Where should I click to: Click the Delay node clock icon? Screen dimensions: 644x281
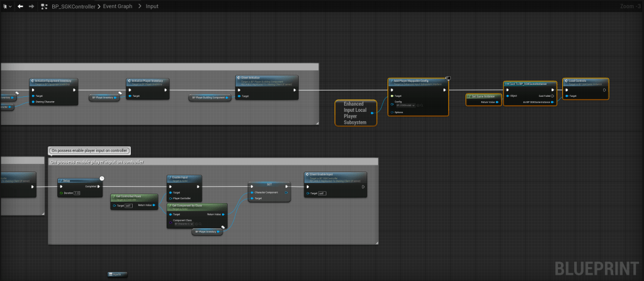pyautogui.click(x=102, y=179)
